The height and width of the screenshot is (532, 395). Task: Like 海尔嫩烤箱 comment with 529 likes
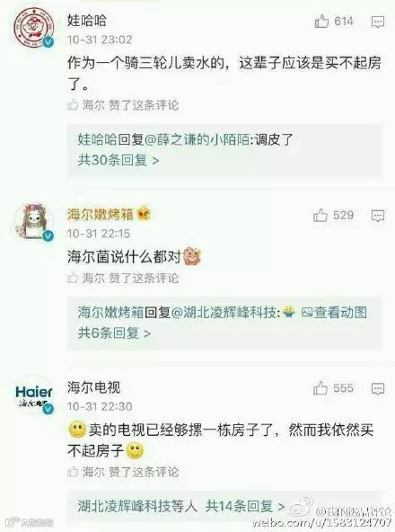point(320,215)
